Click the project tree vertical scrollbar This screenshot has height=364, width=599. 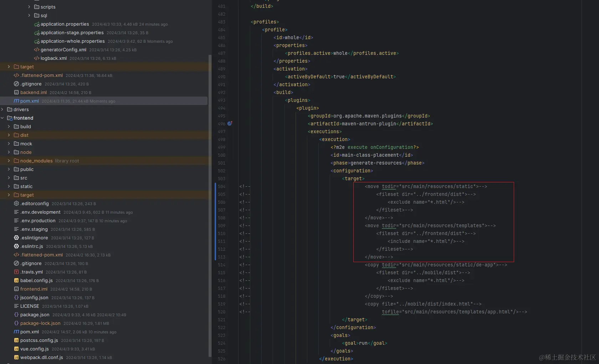(x=210, y=206)
